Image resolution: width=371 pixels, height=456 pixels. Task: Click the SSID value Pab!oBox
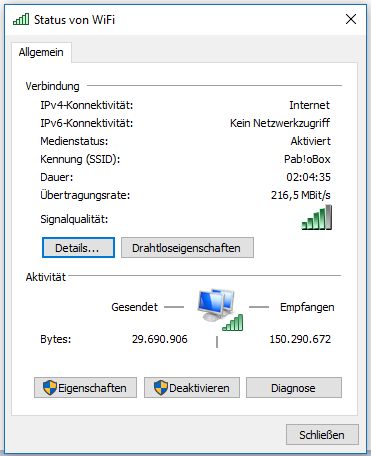click(307, 159)
